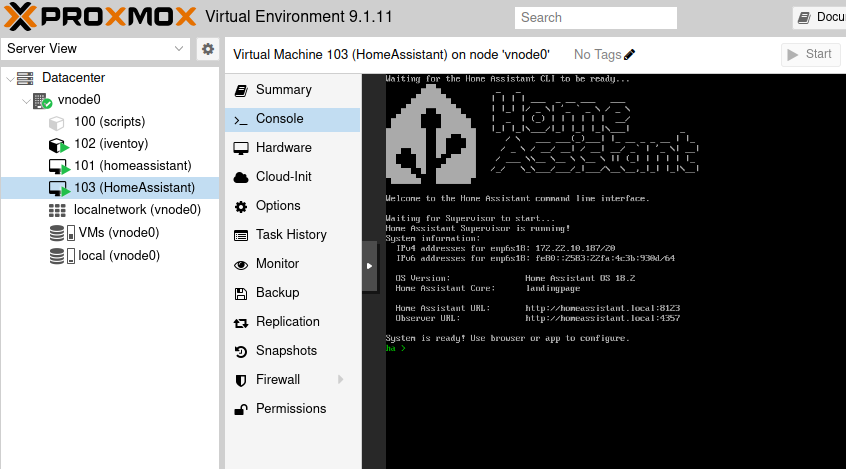Select VMs (vnode0) storage
Screen dimensions: 846x469
pyautogui.click(x=119, y=233)
